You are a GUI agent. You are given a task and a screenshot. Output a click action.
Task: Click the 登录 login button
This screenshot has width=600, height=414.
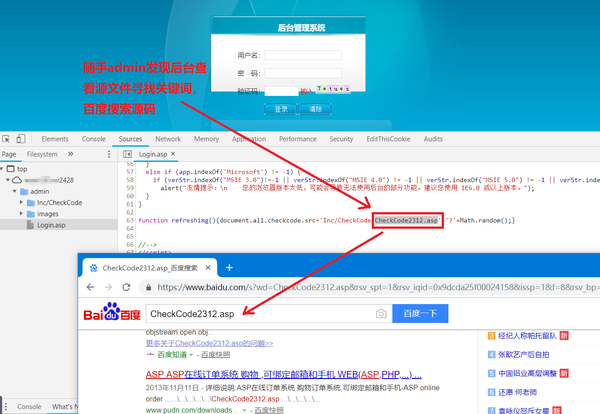280,109
